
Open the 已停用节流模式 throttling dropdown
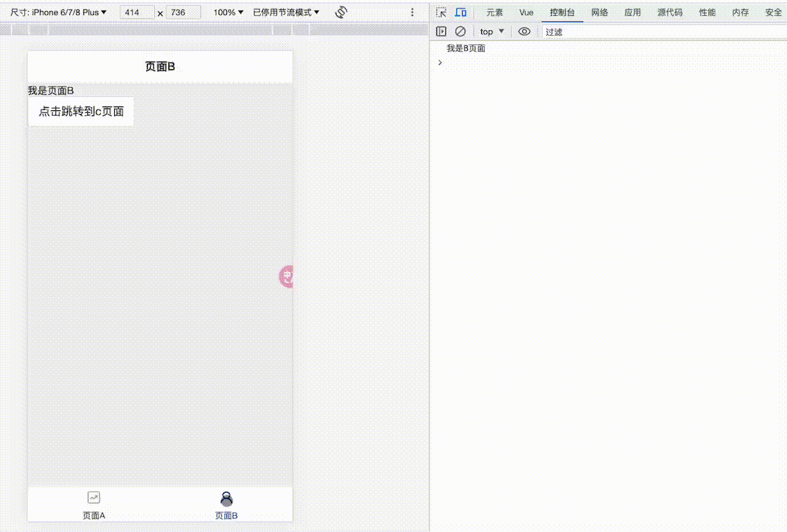pyautogui.click(x=286, y=12)
